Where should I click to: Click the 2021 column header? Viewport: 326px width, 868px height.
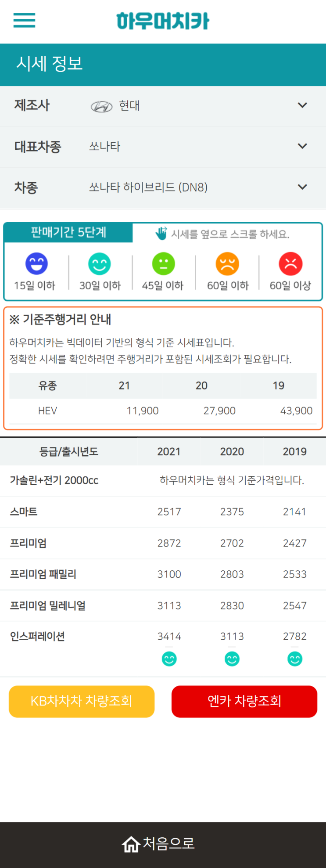click(x=169, y=451)
